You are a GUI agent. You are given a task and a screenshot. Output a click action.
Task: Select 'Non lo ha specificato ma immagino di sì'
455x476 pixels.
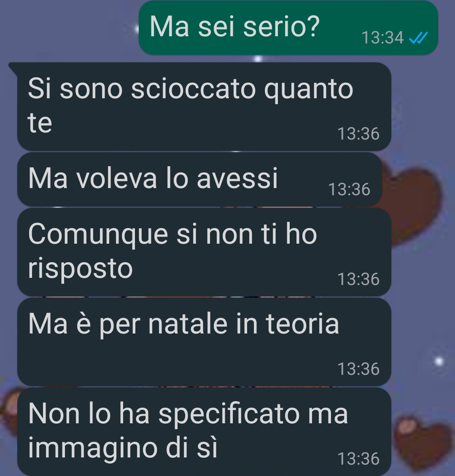(x=204, y=432)
